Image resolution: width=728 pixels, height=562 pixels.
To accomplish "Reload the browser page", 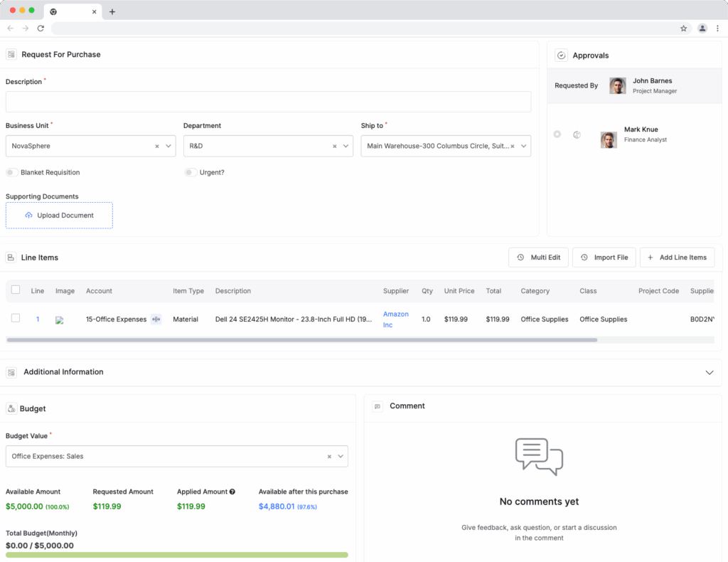I will click(41, 28).
